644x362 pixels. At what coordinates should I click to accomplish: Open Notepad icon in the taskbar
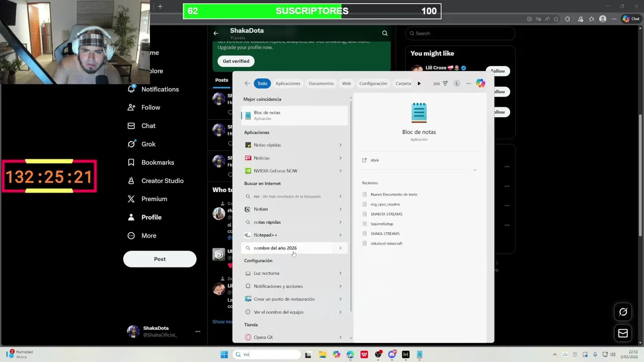tap(419, 354)
